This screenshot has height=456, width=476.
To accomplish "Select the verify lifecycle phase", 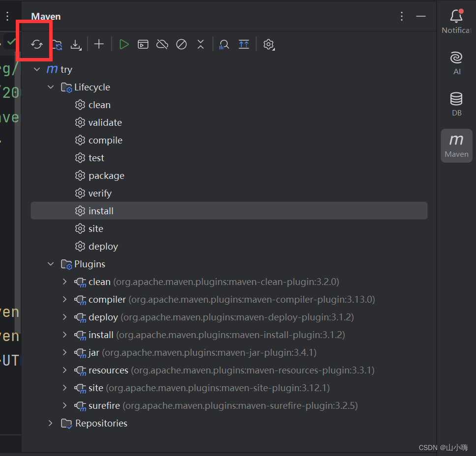I will 229,193.
